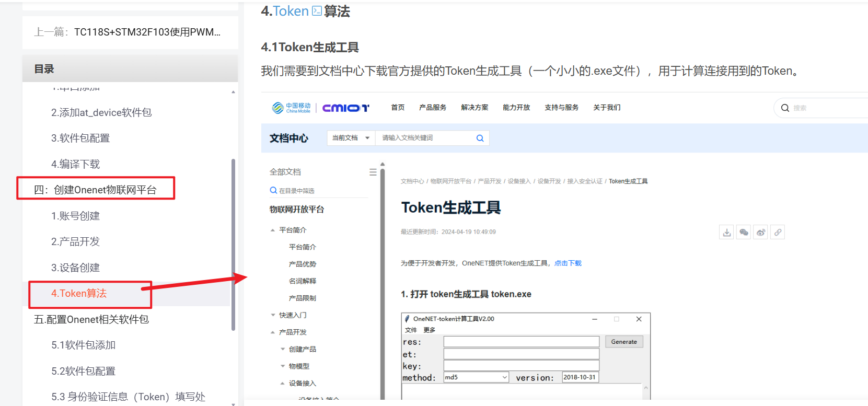Collapse the 产品开发 tree section
This screenshot has height=406, width=868.
[273, 332]
